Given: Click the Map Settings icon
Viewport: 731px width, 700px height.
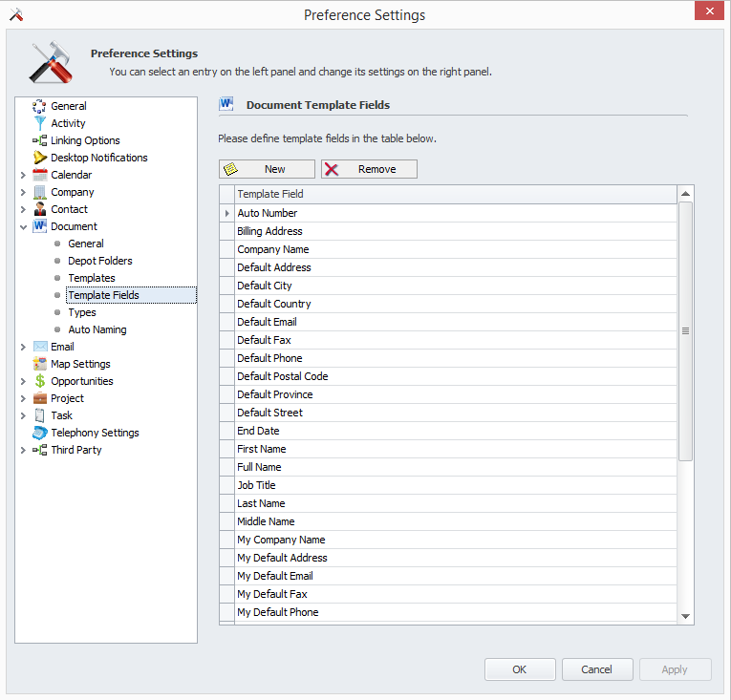Looking at the screenshot, I should click(40, 364).
